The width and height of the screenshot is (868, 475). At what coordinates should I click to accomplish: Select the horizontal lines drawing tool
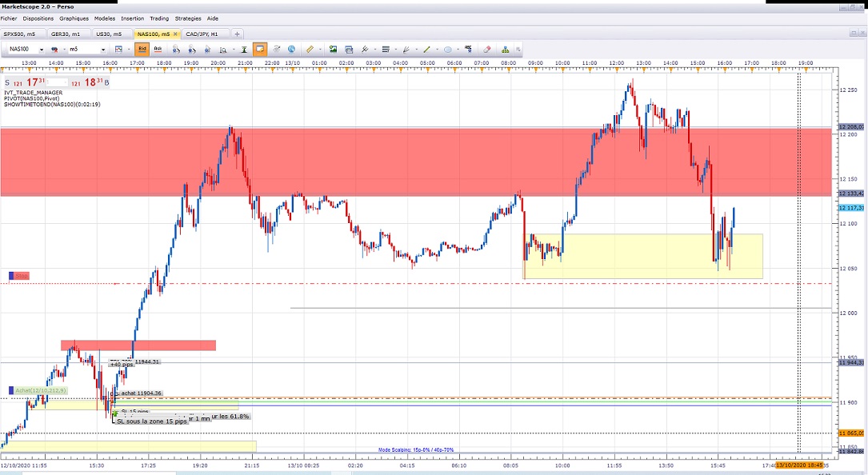(386, 50)
